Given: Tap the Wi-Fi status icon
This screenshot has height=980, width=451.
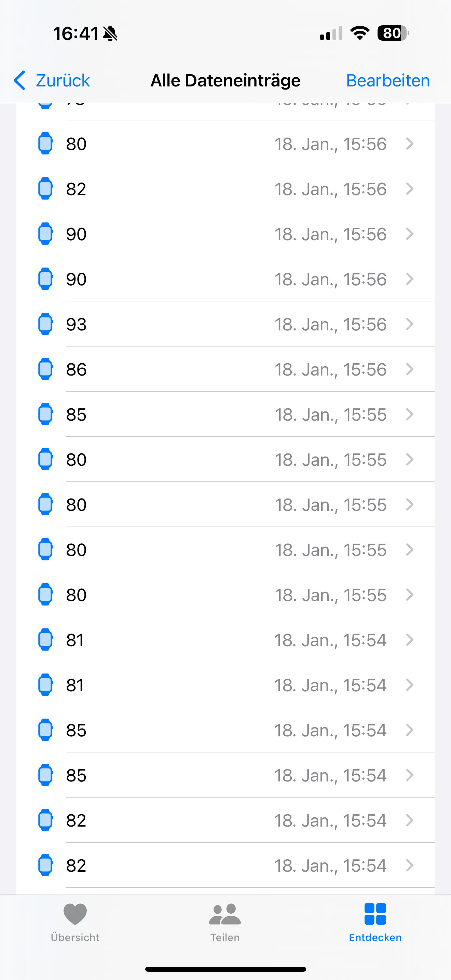Looking at the screenshot, I should click(x=360, y=33).
